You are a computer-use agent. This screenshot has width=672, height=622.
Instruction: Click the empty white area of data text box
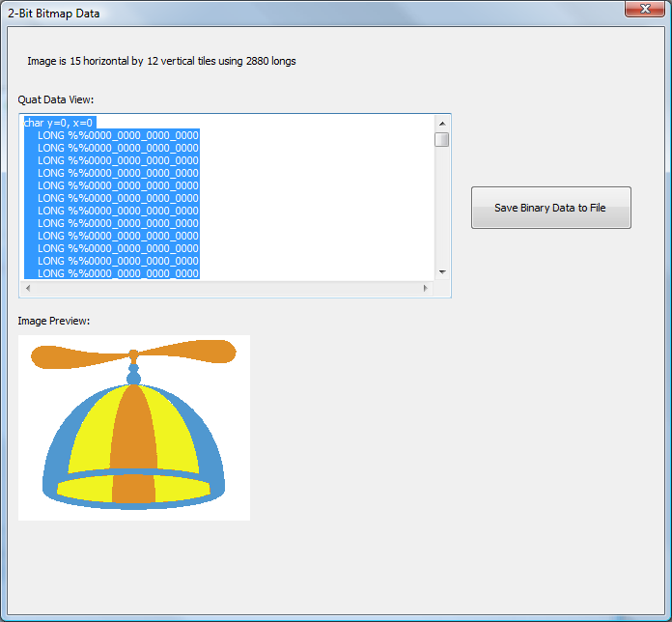point(317,197)
